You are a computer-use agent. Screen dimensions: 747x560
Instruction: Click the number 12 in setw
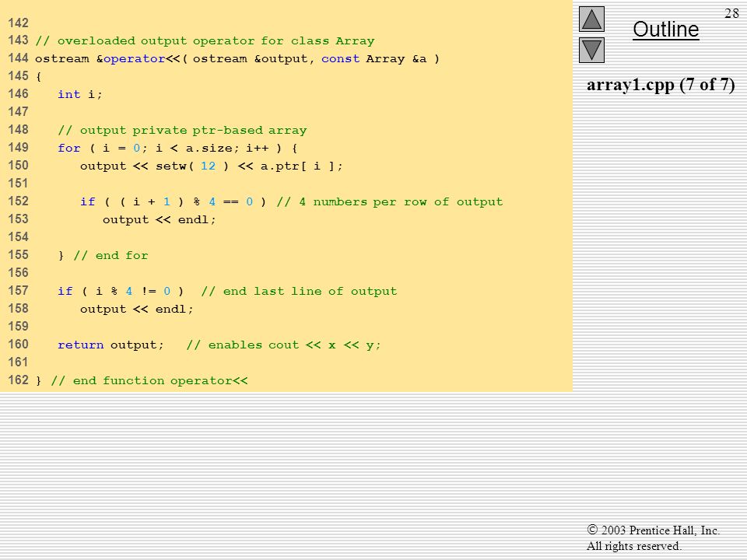coord(208,166)
